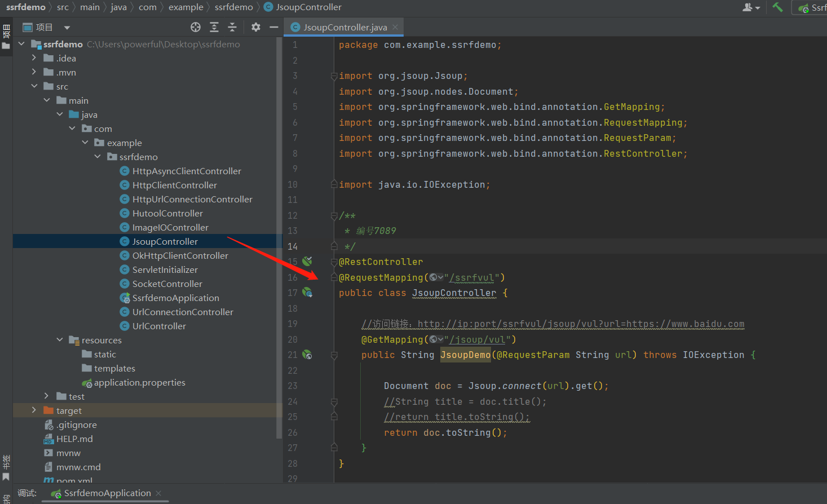This screenshot has width=827, height=504.
Task: Click the example breadcrumb in navigation bar
Action: click(185, 7)
